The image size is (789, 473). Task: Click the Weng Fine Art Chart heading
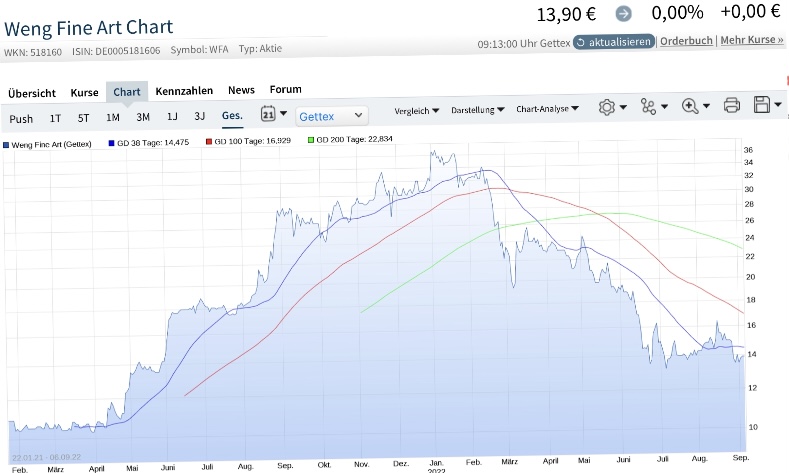click(x=89, y=28)
